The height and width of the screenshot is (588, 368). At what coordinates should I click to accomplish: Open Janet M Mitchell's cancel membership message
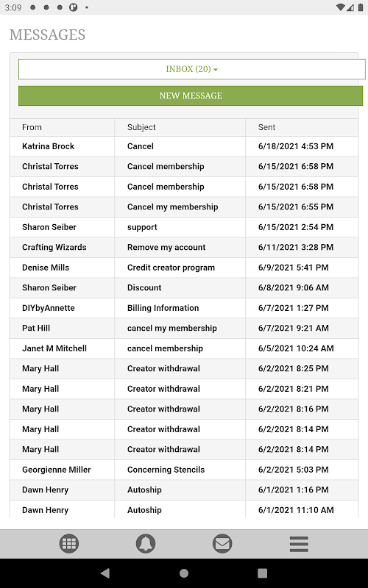[184, 348]
